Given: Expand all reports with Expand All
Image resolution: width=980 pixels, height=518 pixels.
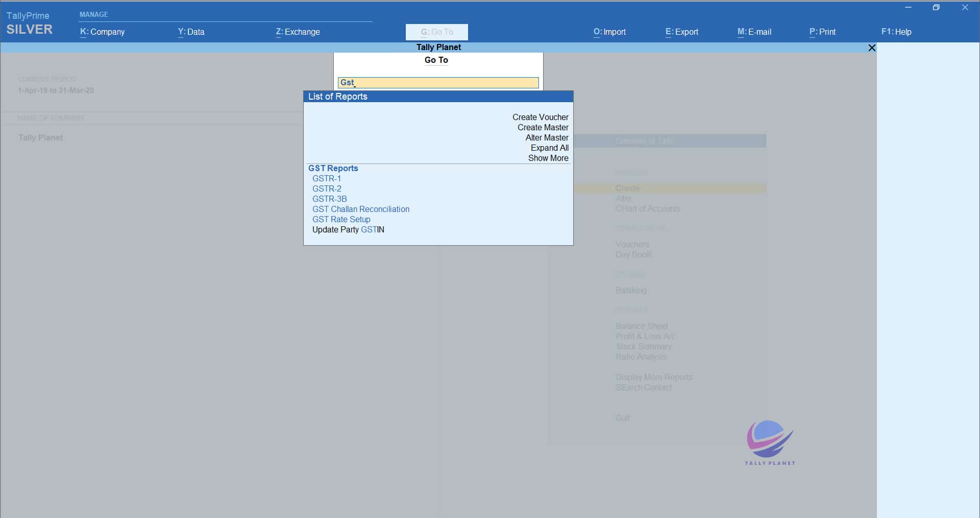Looking at the screenshot, I should coord(549,148).
